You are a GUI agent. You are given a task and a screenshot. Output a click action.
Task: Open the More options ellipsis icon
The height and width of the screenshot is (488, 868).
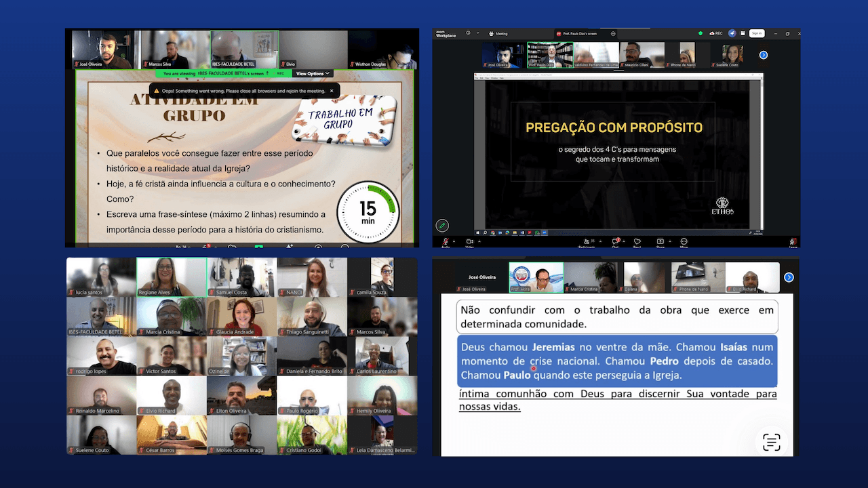(684, 241)
